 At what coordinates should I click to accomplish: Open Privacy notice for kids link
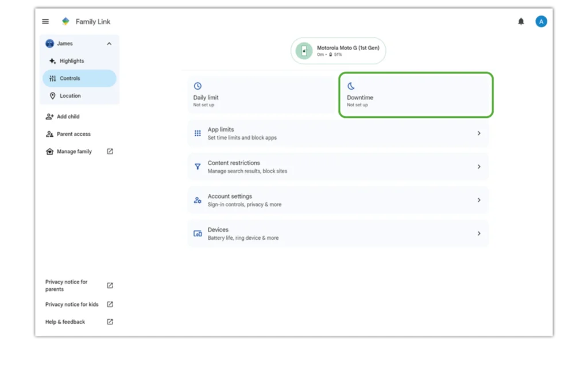(x=72, y=305)
